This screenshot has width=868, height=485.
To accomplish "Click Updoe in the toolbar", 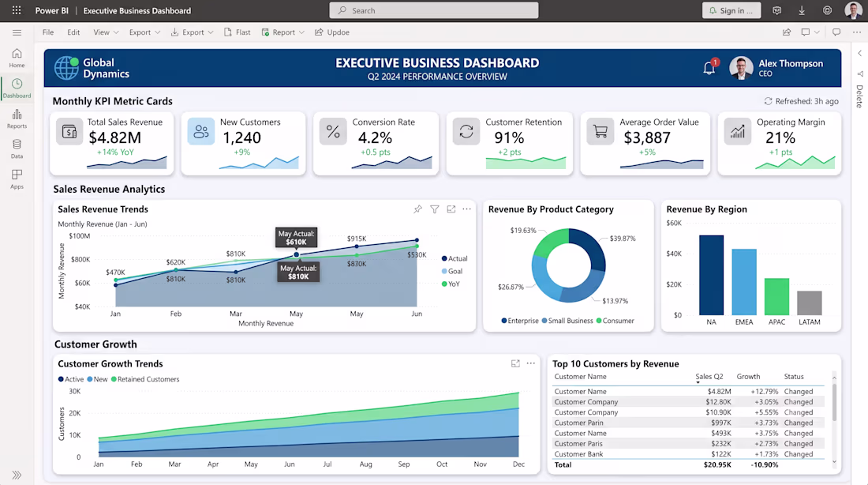I will tap(332, 32).
